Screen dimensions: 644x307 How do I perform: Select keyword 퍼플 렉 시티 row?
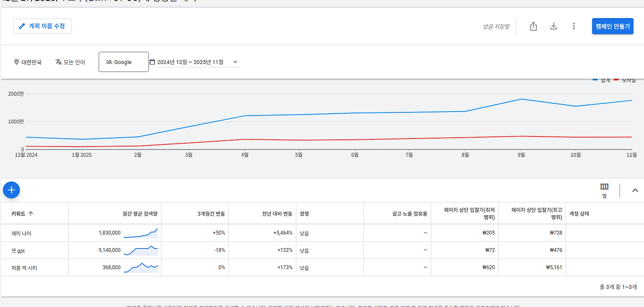click(x=24, y=268)
